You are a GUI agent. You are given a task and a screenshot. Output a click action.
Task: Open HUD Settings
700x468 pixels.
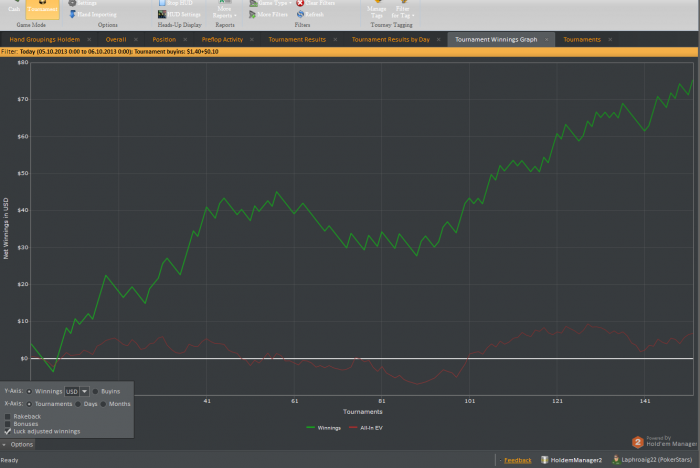(x=179, y=14)
